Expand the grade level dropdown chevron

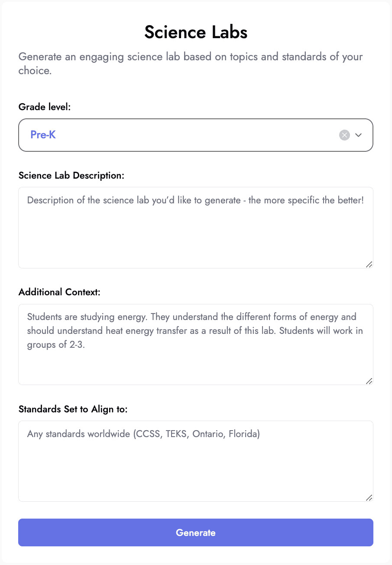(x=358, y=135)
